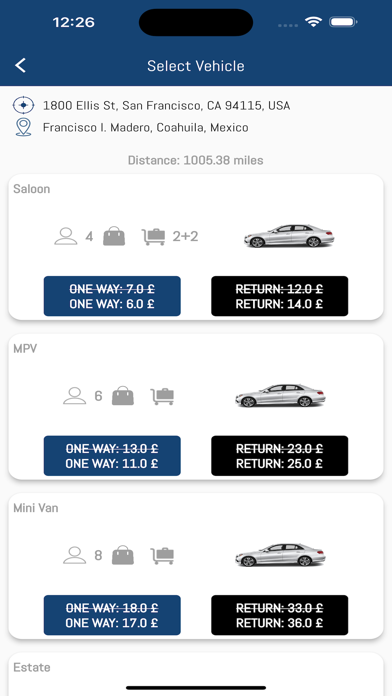Tap the Saloon car image

(x=289, y=236)
